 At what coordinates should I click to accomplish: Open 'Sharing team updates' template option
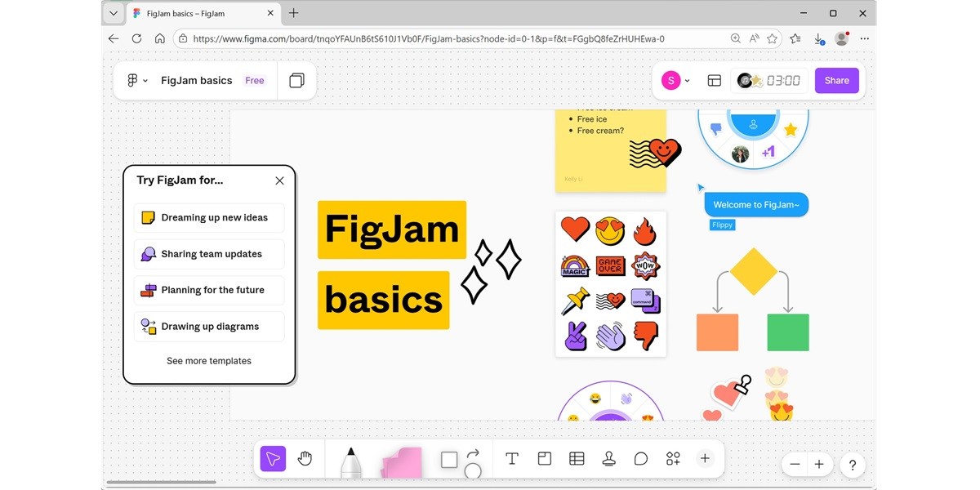[208, 254]
